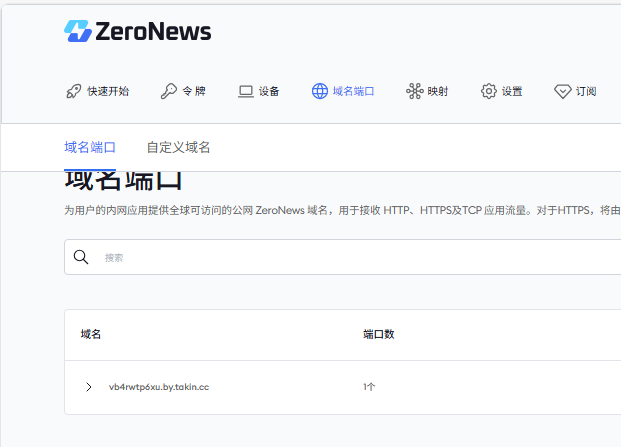This screenshot has width=621, height=447.
Task: Switch to the 自定义域名 tab
Action: (x=178, y=147)
